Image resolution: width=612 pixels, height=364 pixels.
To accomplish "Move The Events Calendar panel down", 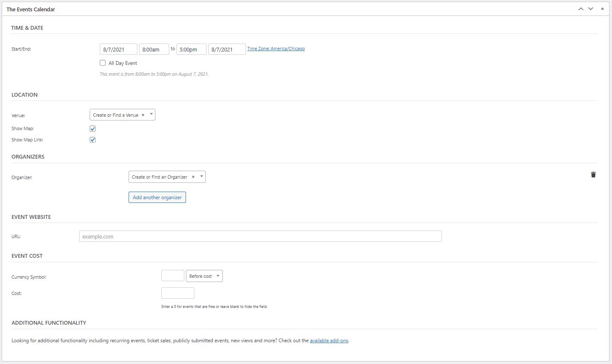I will [591, 9].
